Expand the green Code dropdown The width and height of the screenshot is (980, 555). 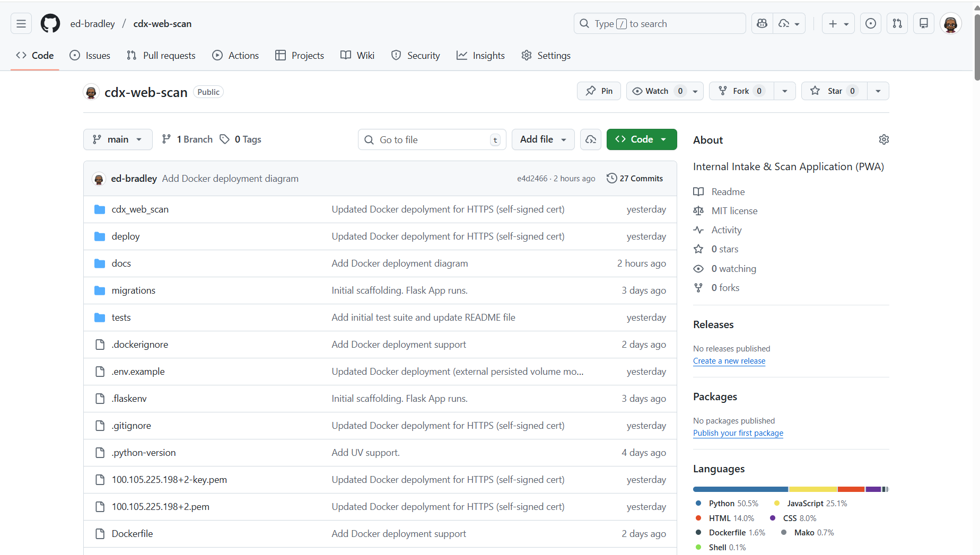(642, 139)
